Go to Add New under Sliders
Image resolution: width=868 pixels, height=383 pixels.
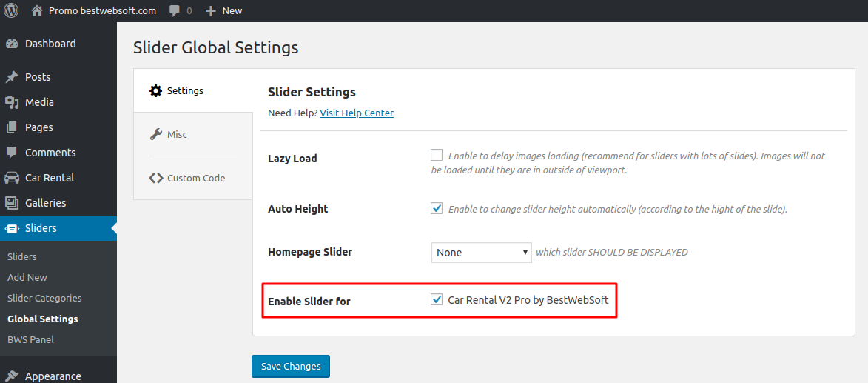click(x=27, y=277)
